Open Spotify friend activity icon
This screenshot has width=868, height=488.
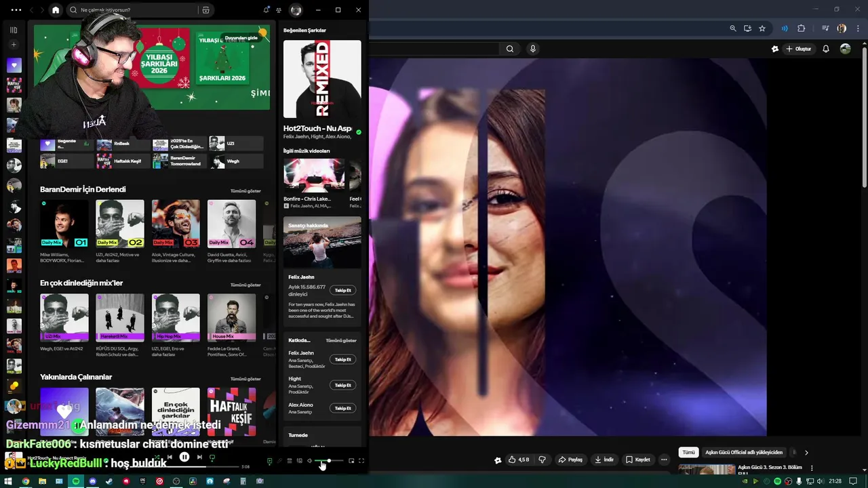[278, 10]
